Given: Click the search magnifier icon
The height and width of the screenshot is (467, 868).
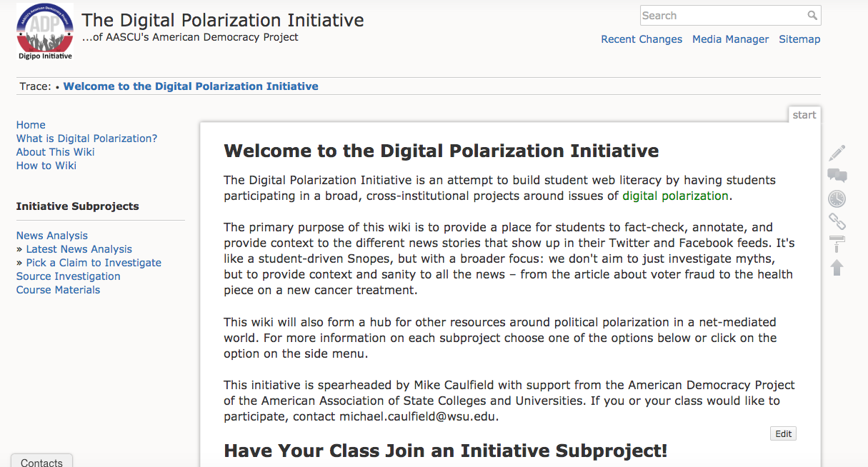Looking at the screenshot, I should click(x=812, y=16).
